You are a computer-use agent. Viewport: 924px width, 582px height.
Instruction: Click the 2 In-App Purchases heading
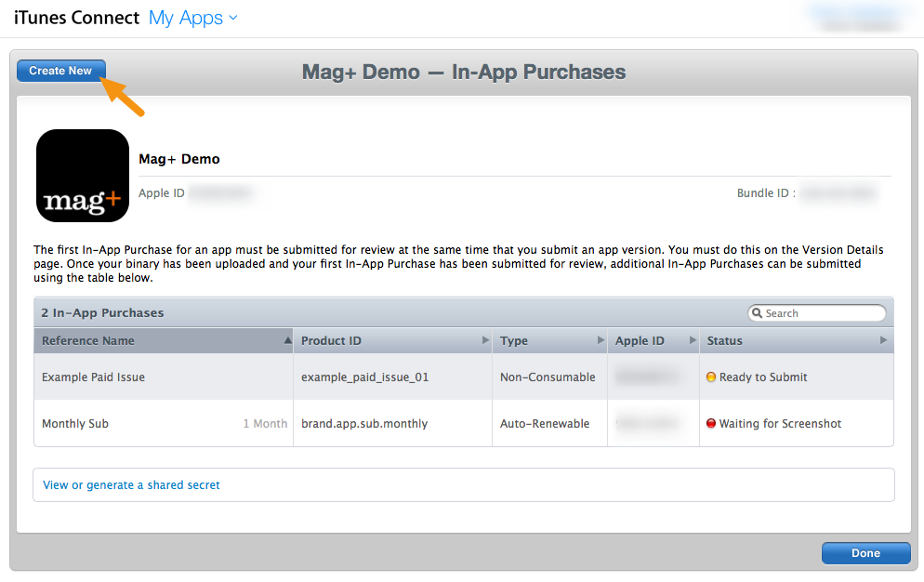(102, 312)
